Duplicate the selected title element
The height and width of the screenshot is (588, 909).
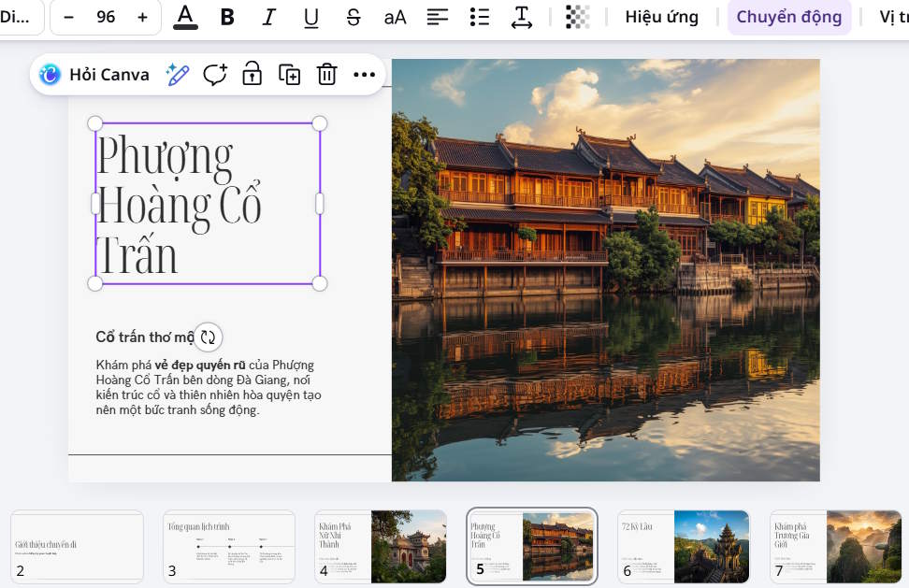point(289,75)
